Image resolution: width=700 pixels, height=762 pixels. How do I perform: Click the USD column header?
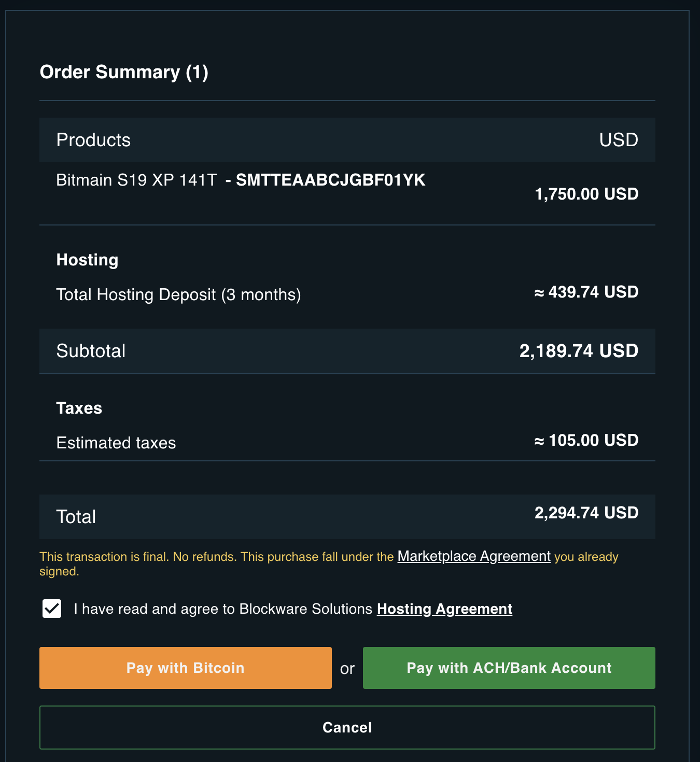[618, 140]
